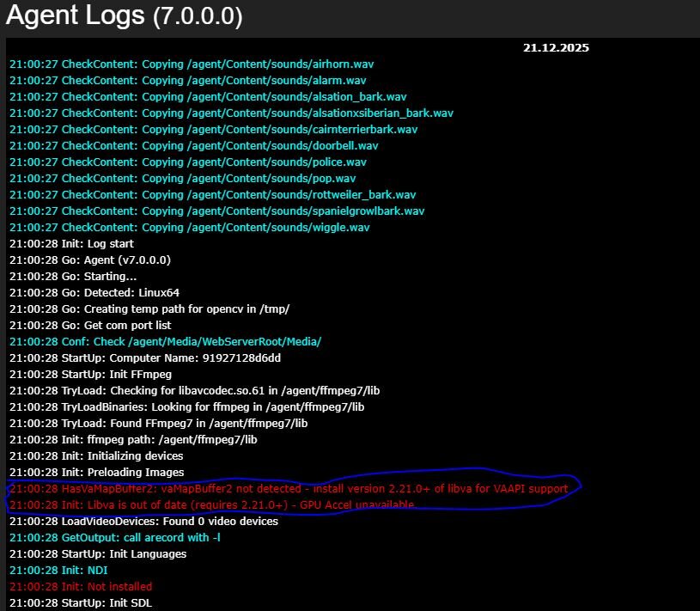This screenshot has width=700, height=611.
Task: Select the wiggle.wav log entry
Action: tap(190, 228)
